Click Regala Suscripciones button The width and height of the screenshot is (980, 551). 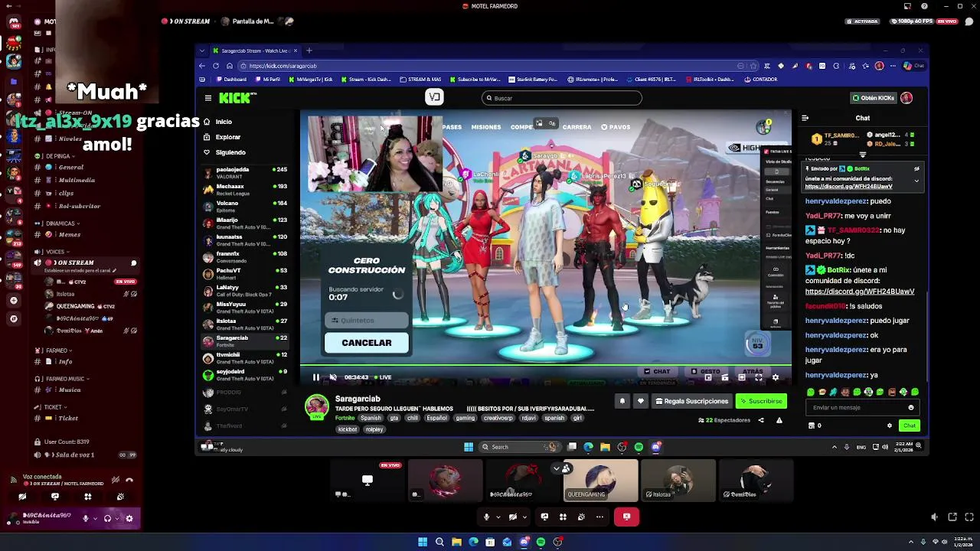tap(691, 401)
